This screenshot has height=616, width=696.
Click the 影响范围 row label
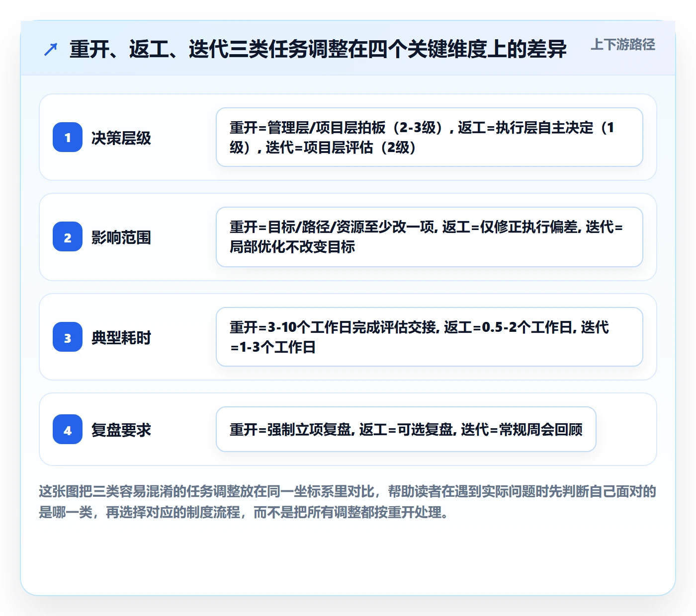[121, 237]
